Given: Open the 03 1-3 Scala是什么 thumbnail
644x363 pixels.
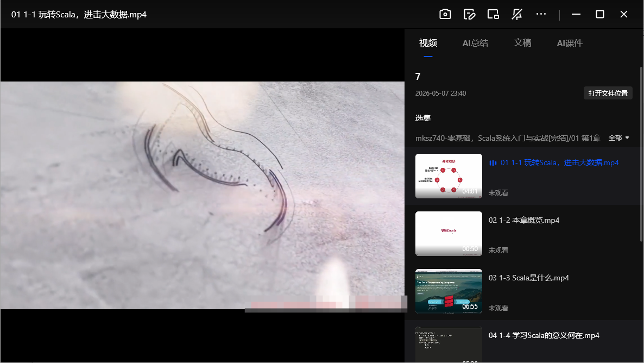Looking at the screenshot, I should [449, 291].
